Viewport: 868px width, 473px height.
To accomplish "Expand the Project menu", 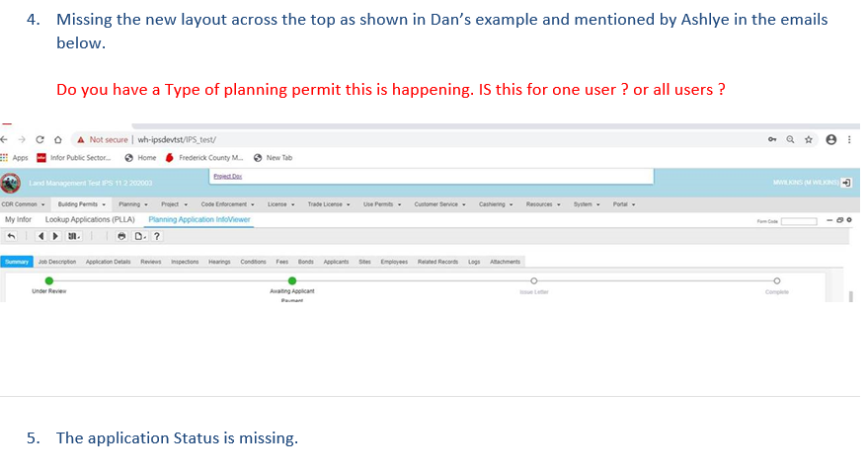I will (175, 204).
